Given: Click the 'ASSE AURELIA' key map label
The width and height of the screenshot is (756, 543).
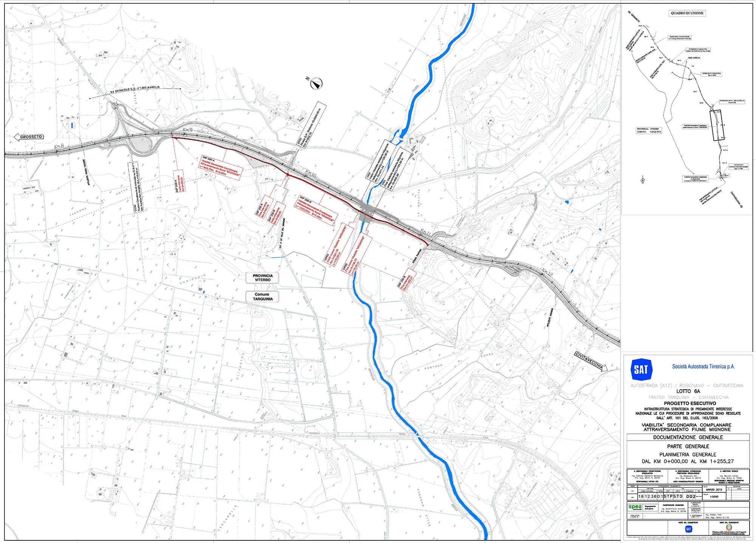Looking at the screenshot, I should pos(694,58).
